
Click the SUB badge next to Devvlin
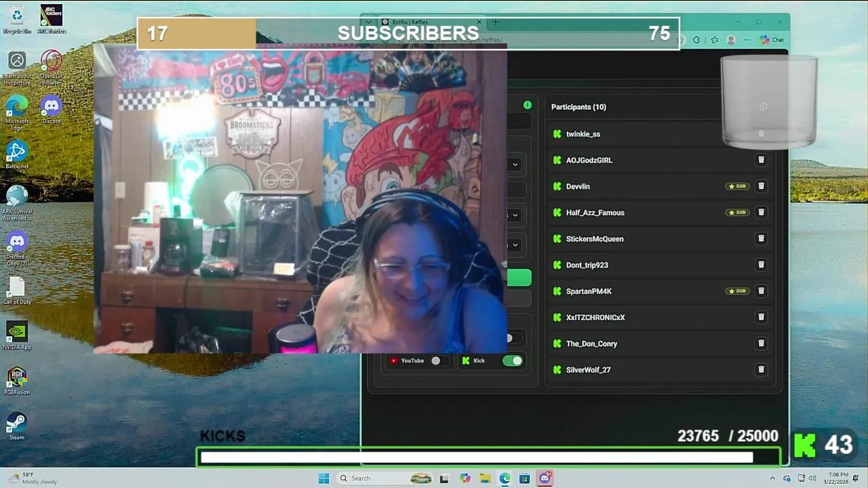point(737,186)
